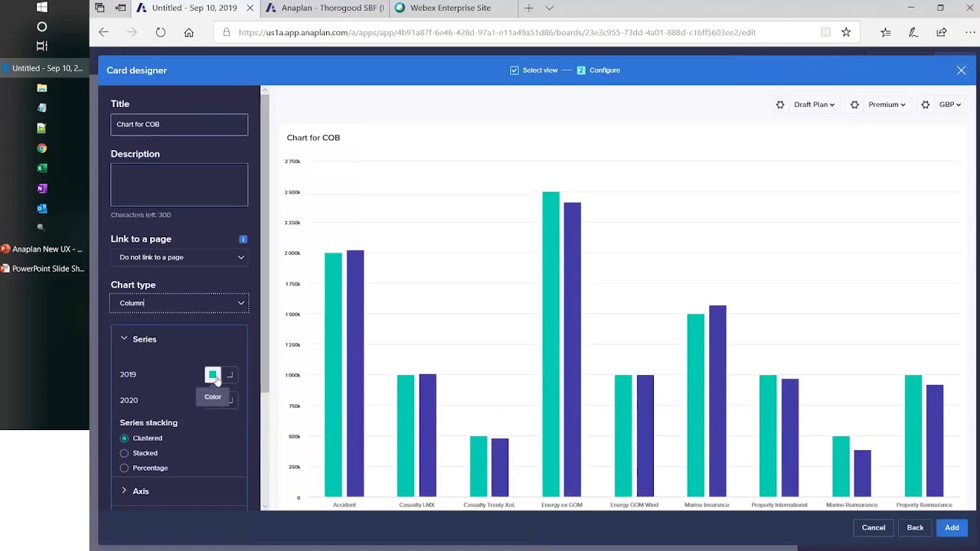Open the Draft Plan version dropdown
Viewport: 980px width, 551px height.
click(814, 105)
